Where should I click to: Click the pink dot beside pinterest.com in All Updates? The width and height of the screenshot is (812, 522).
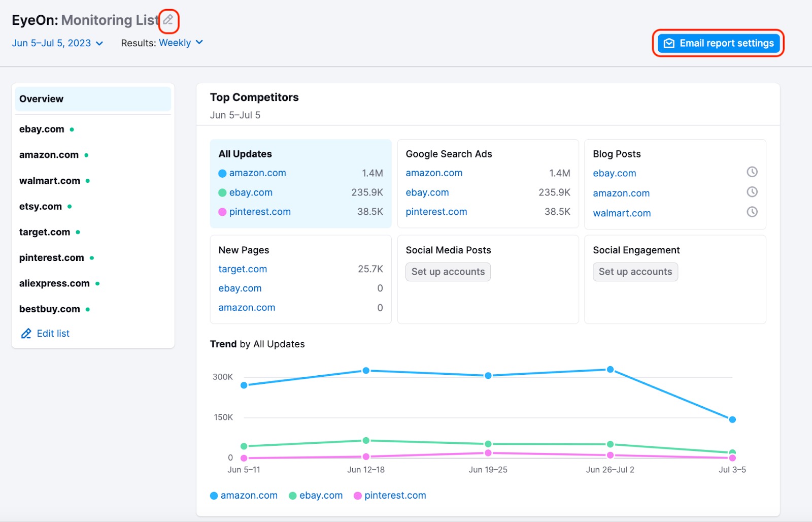(x=222, y=212)
